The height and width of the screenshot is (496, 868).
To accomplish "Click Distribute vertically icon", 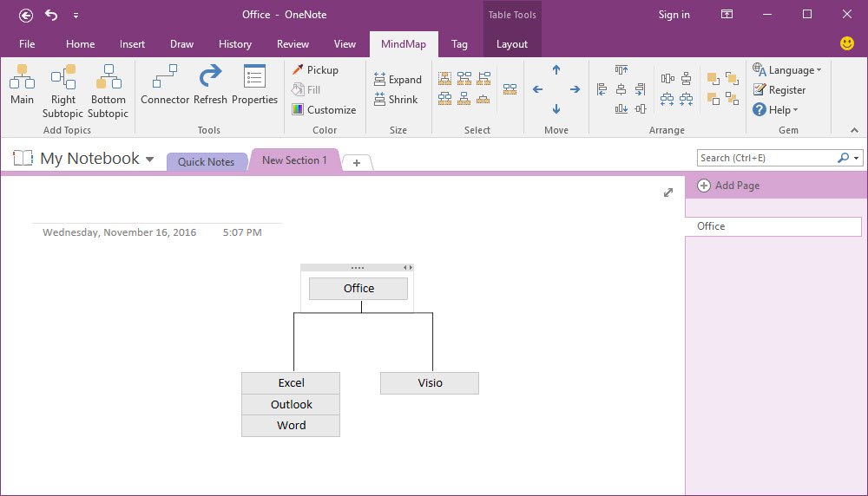I will click(687, 79).
